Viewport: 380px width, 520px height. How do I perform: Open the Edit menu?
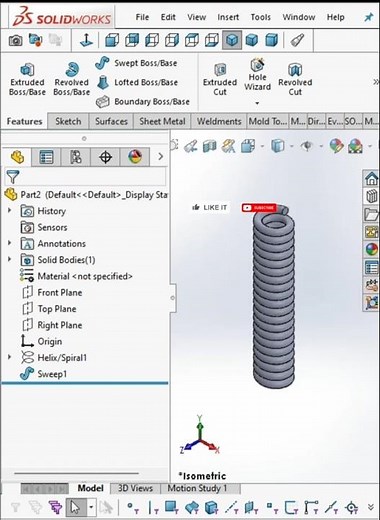[168, 17]
